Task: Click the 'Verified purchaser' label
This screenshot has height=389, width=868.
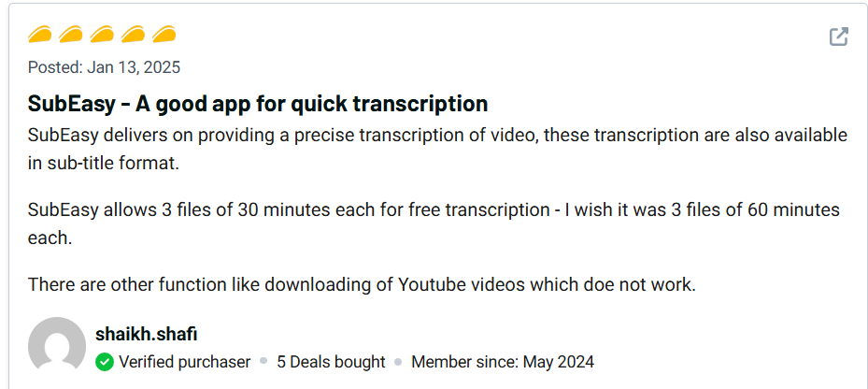Action: click(184, 362)
